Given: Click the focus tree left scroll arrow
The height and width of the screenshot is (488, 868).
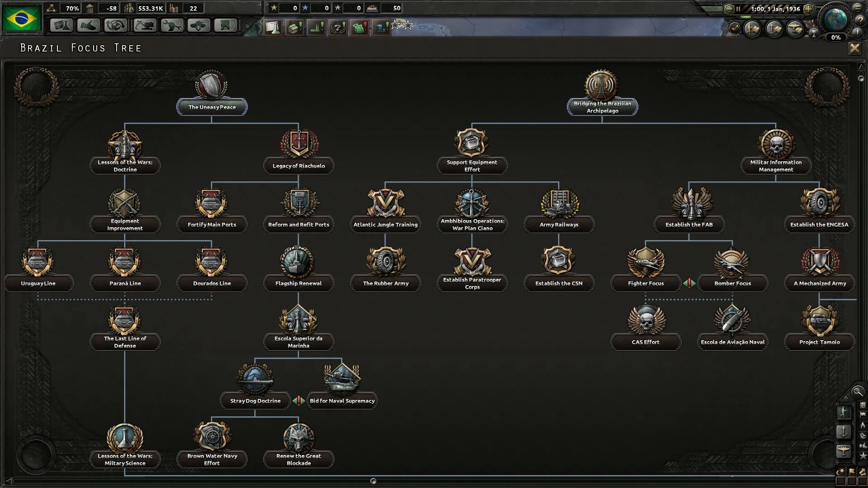Looking at the screenshot, I should [x=8, y=481].
